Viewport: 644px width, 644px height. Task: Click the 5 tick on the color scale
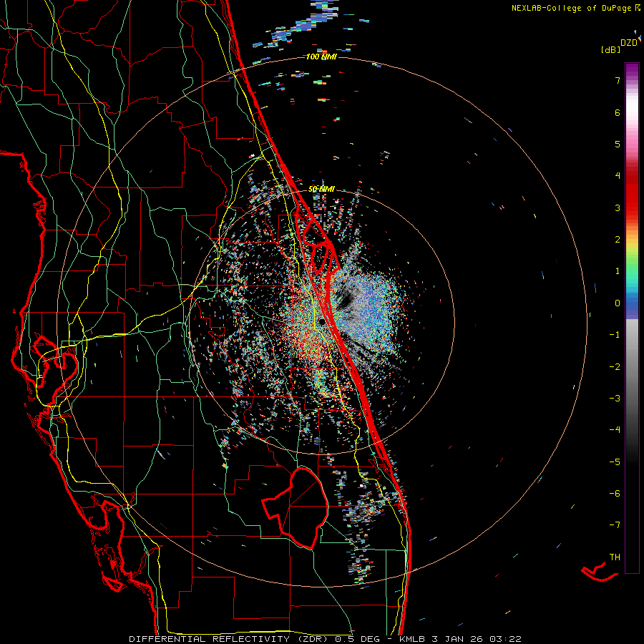pyautogui.click(x=618, y=144)
